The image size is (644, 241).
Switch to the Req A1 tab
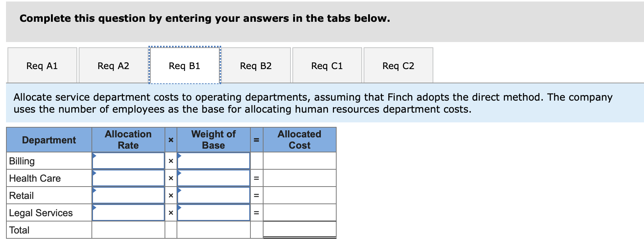point(42,65)
